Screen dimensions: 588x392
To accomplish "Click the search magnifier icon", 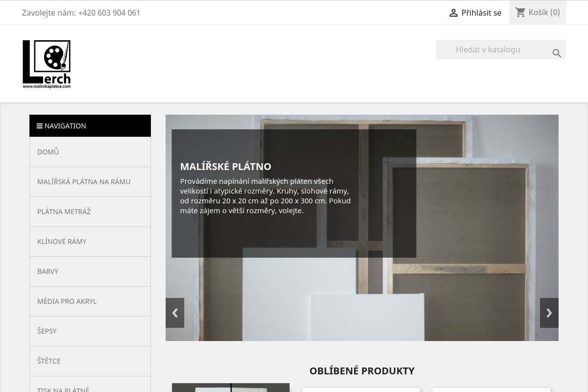I will 557,53.
